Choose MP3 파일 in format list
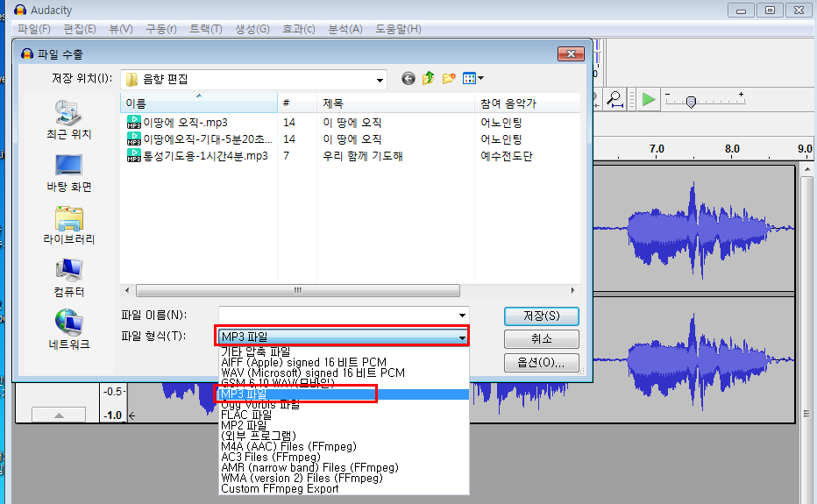 (x=344, y=394)
